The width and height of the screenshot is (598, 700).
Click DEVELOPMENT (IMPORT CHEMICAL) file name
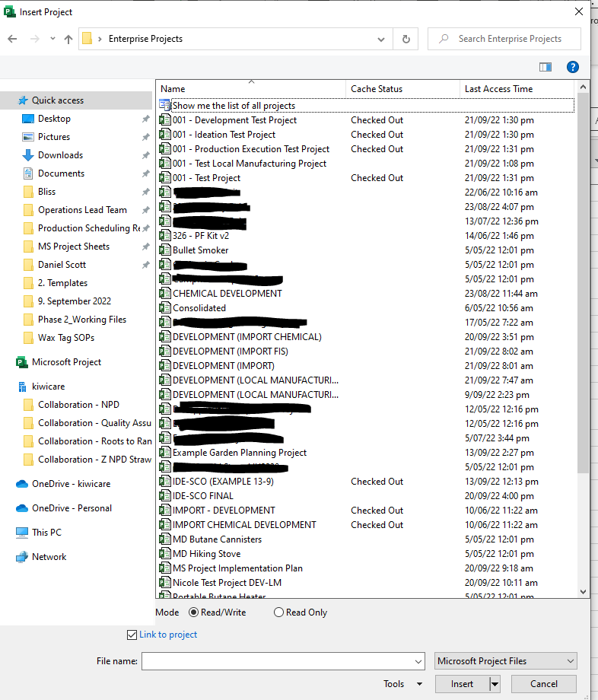(x=247, y=337)
